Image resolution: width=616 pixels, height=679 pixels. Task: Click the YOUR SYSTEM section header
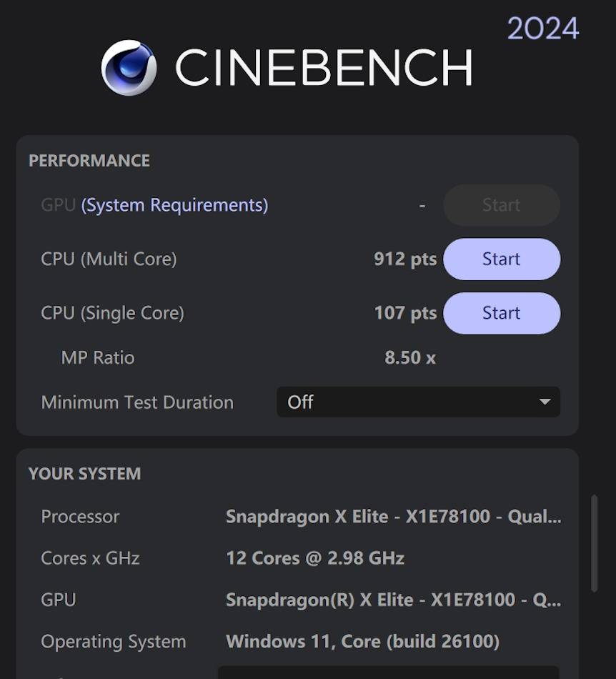(x=84, y=474)
